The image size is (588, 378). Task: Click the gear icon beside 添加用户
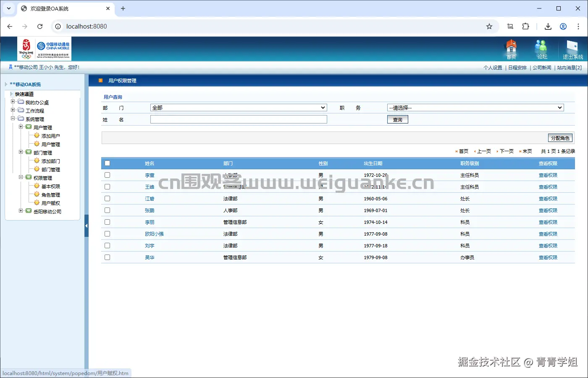coord(37,136)
